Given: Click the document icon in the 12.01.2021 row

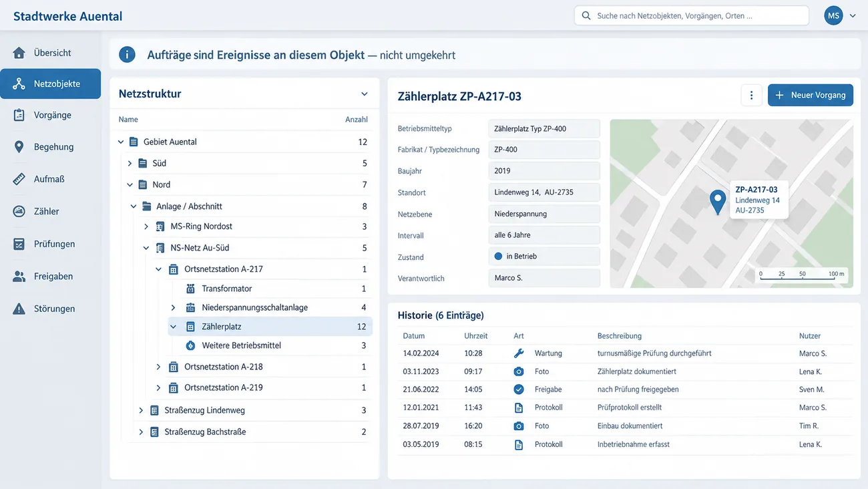Looking at the screenshot, I should point(519,407).
